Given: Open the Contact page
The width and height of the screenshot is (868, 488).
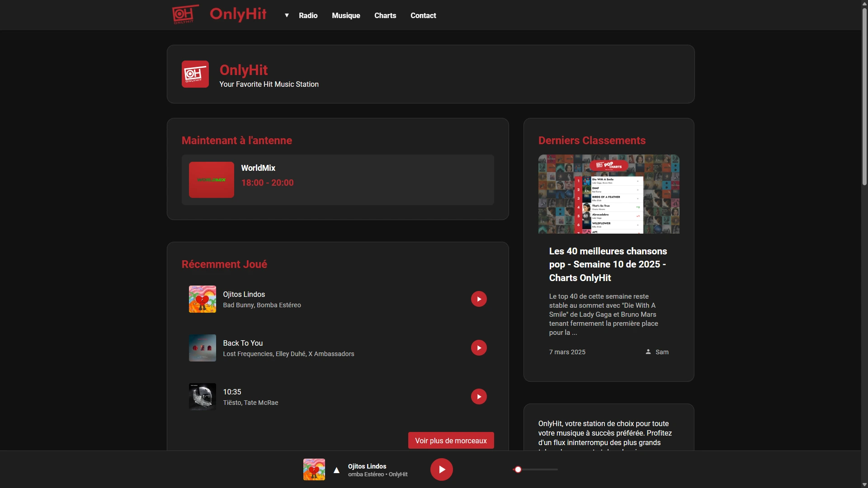Looking at the screenshot, I should (x=423, y=15).
